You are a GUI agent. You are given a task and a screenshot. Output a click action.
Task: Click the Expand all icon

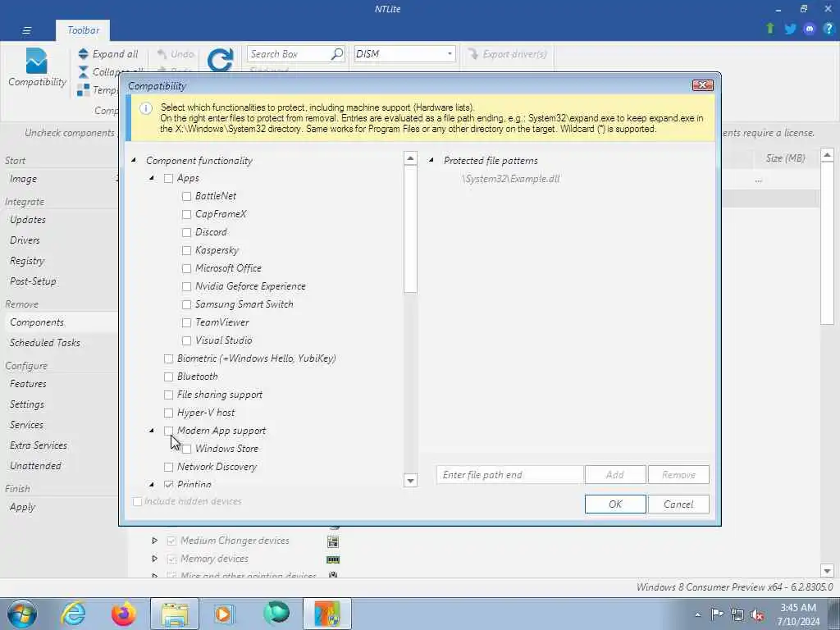83,53
